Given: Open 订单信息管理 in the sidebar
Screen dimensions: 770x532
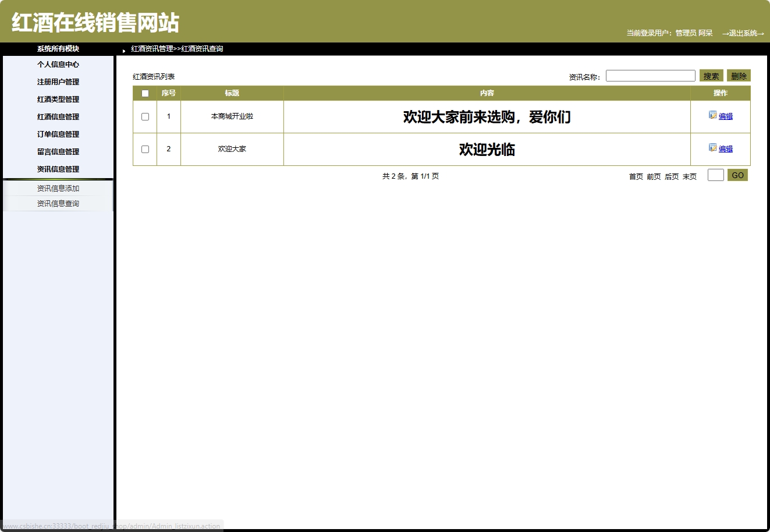Looking at the screenshot, I should coord(58,134).
